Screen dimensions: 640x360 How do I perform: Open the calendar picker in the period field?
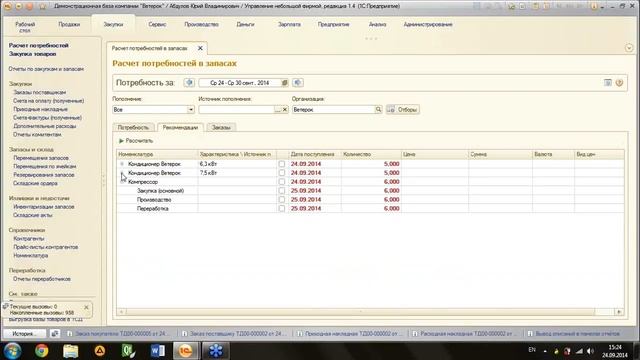[x=284, y=83]
